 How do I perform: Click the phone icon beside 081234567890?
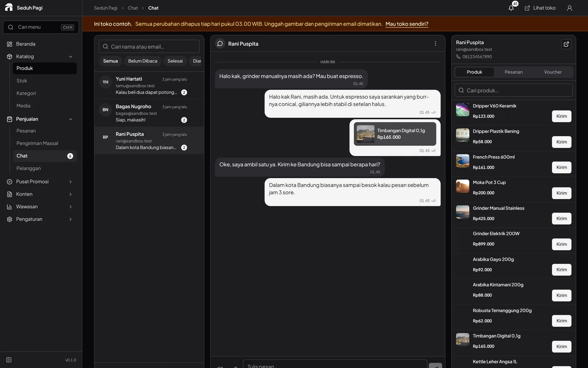(458, 57)
